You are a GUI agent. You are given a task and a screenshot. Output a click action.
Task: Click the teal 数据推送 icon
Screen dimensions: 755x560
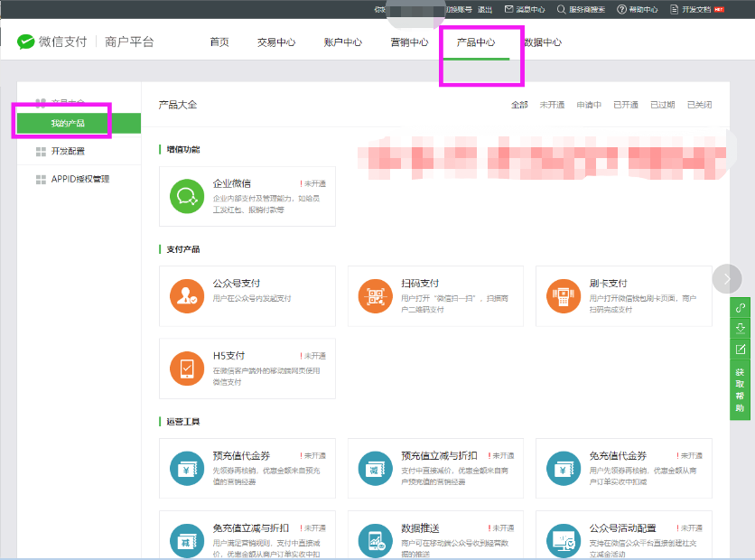click(x=376, y=541)
